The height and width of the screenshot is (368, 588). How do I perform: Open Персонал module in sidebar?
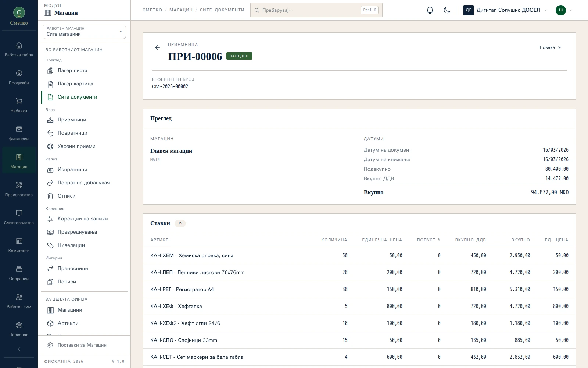[x=19, y=329]
